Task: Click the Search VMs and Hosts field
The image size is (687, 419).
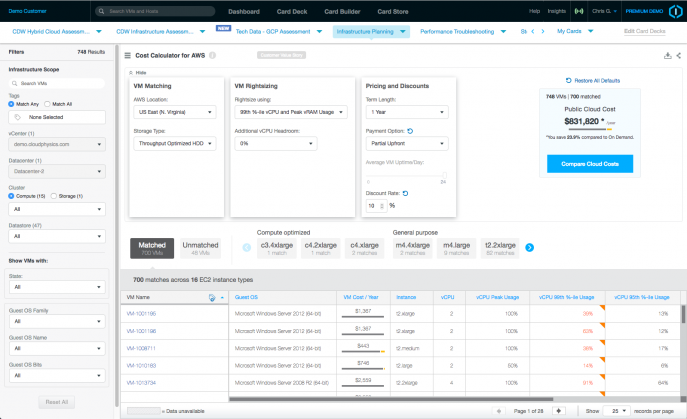Action: point(156,11)
